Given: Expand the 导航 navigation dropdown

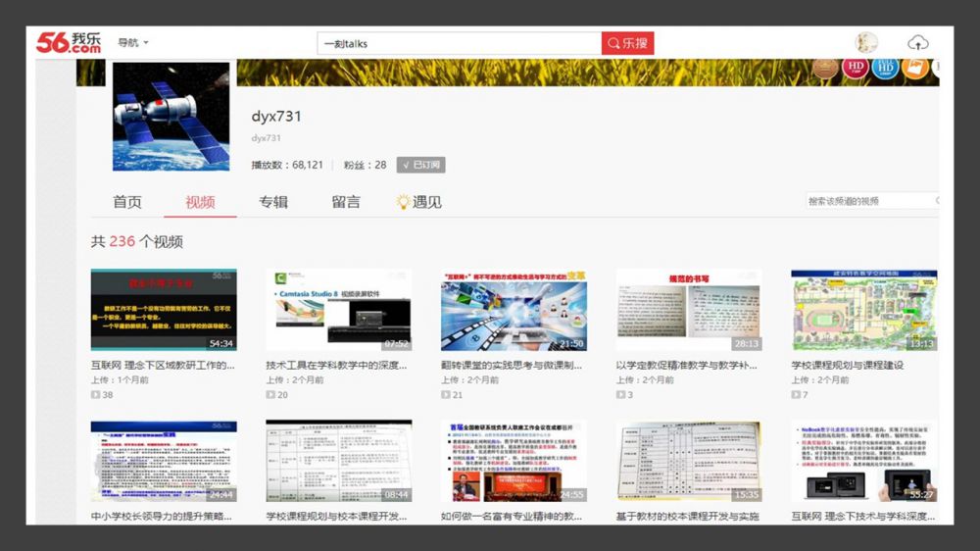Looking at the screenshot, I should pyautogui.click(x=132, y=43).
